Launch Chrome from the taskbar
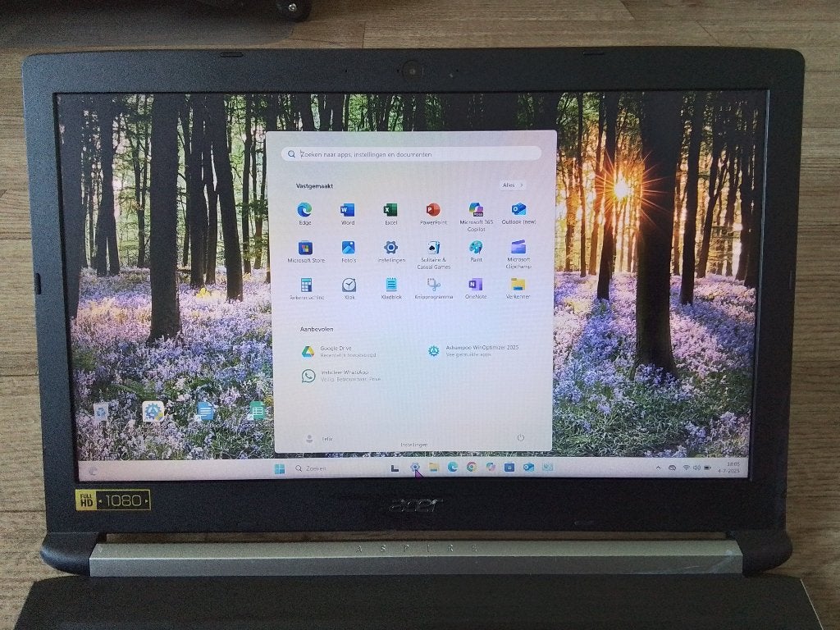 [472, 467]
